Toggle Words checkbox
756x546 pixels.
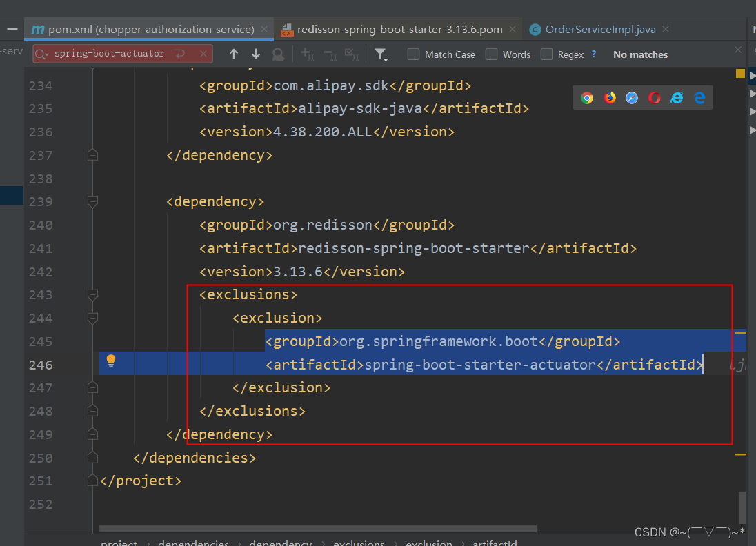coord(491,54)
